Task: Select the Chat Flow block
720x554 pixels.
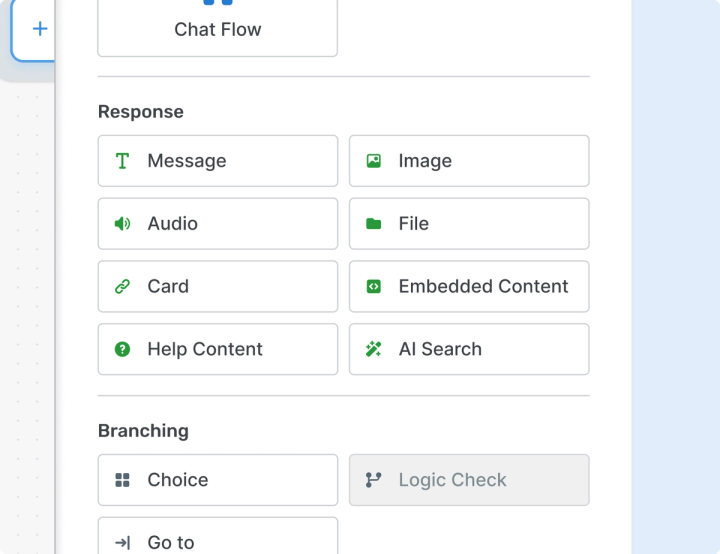Action: point(217,28)
